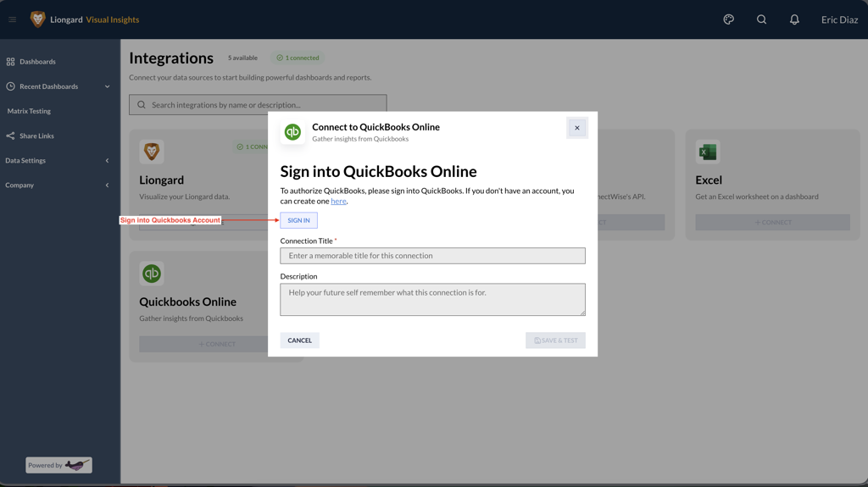The height and width of the screenshot is (487, 868).
Task: Focus the Connection Title field
Action: pyautogui.click(x=432, y=256)
